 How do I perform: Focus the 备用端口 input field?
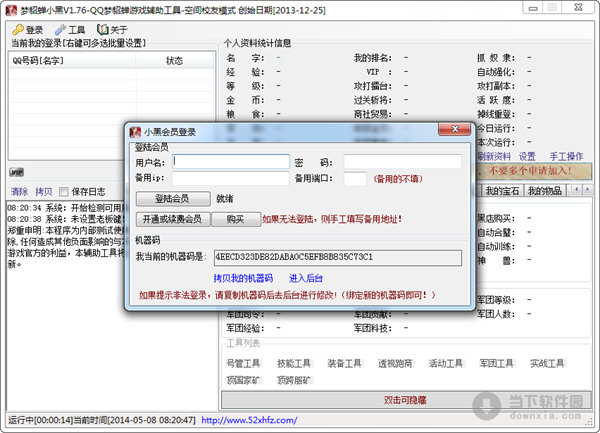tap(355, 179)
